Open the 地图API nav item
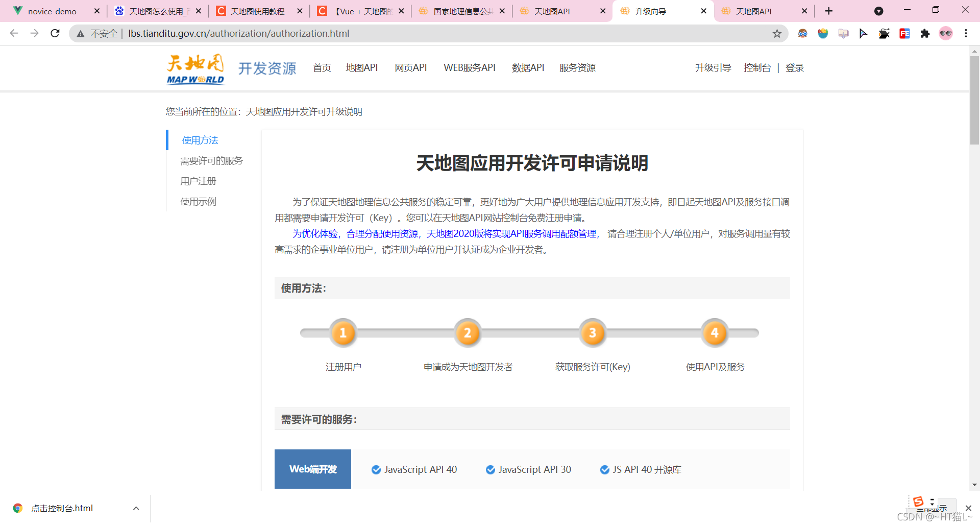 pos(362,68)
